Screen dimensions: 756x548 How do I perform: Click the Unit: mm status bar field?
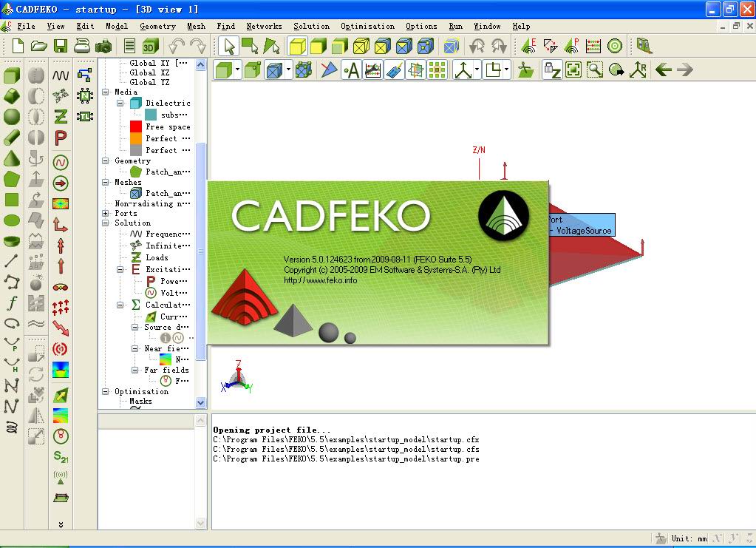pos(689,539)
